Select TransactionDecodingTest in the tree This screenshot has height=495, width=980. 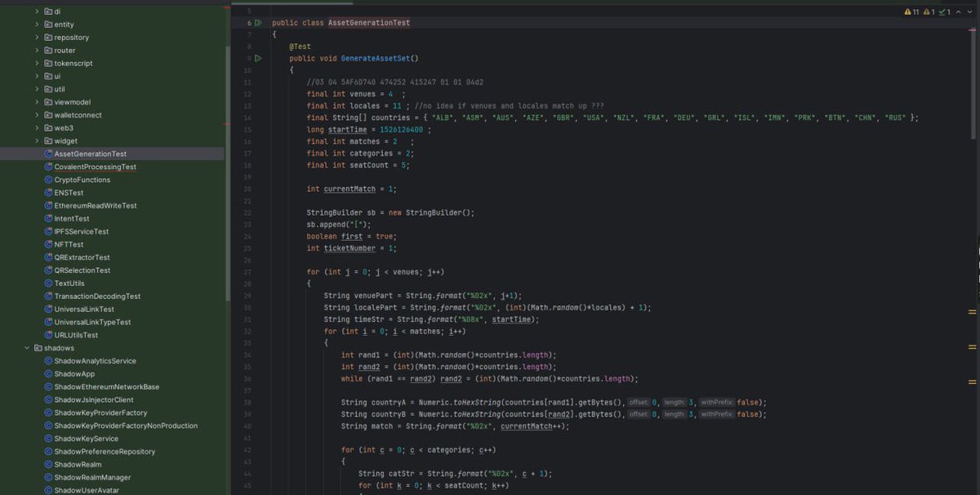point(97,297)
